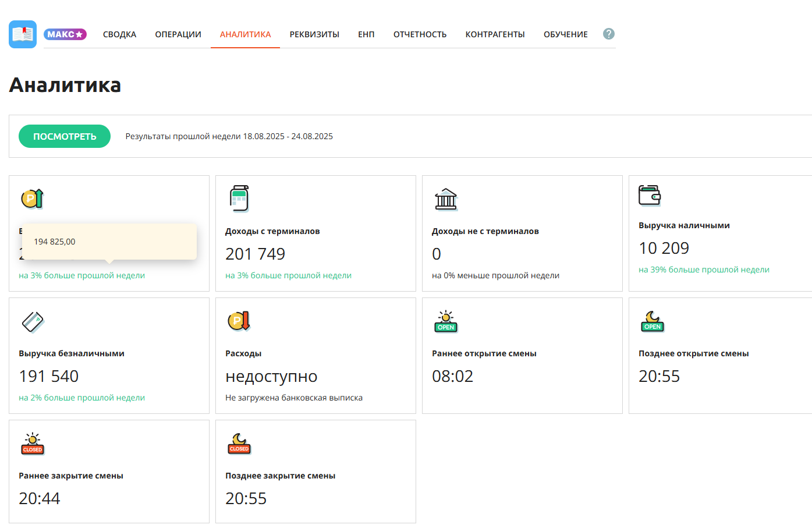The height and width of the screenshot is (528, 812).
Task: Click the на 2% больше прошлой недели text
Action: (81, 398)
